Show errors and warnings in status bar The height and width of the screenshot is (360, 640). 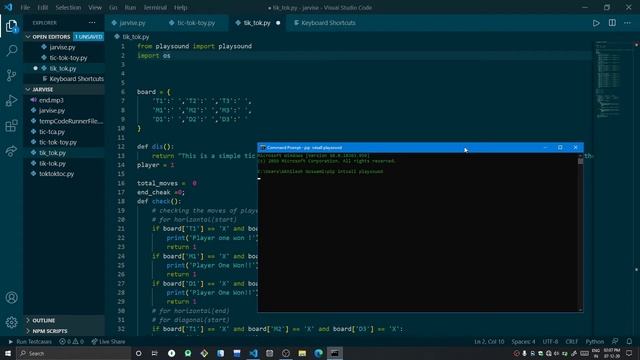[x=71, y=342]
